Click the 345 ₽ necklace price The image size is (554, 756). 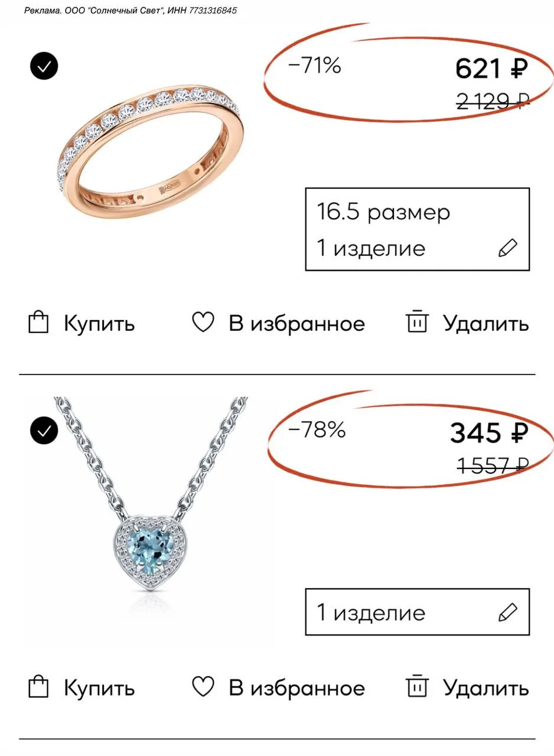[x=488, y=434]
